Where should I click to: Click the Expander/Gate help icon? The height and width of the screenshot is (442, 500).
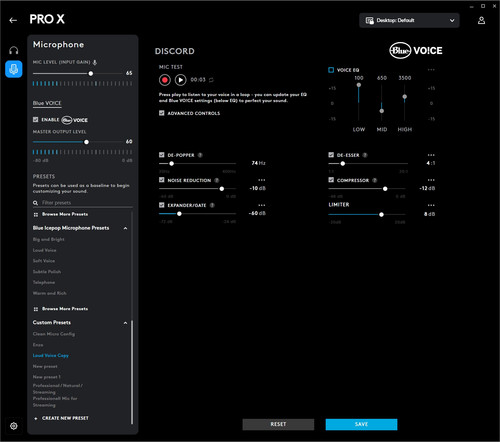pyautogui.click(x=212, y=205)
